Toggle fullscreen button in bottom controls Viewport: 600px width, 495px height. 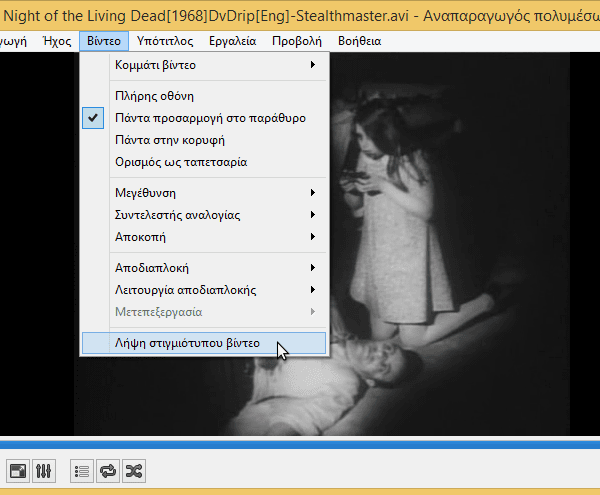click(x=18, y=471)
